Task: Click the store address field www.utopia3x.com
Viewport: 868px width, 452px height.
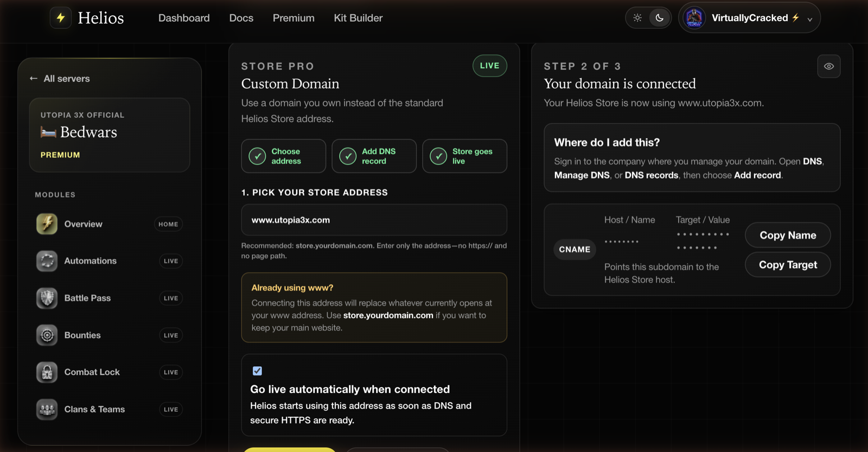Action: 374,220
